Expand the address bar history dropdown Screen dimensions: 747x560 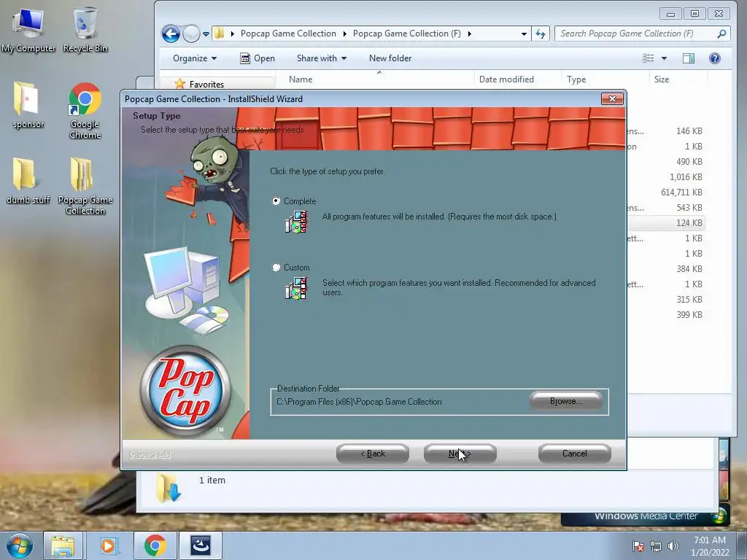[524, 34]
